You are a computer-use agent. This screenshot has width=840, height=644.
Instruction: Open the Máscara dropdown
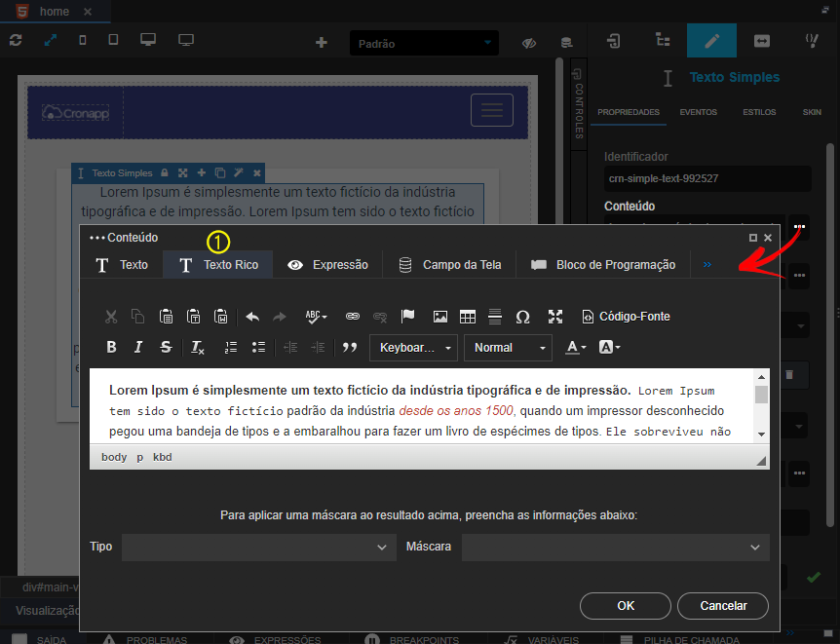point(616,547)
